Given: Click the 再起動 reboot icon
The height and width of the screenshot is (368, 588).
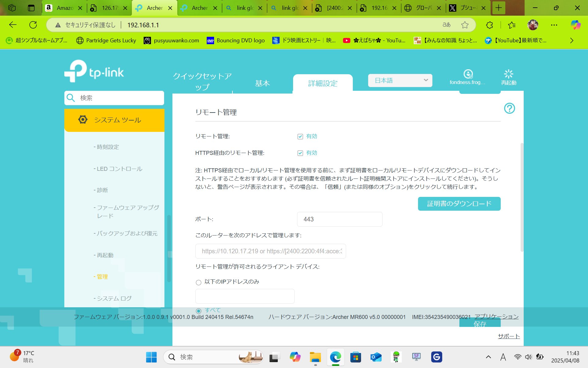Looking at the screenshot, I should pyautogui.click(x=508, y=74).
